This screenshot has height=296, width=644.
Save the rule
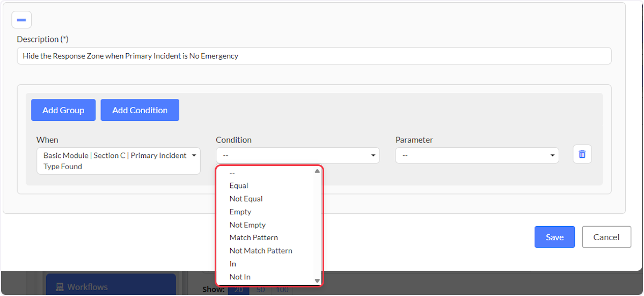(554, 237)
